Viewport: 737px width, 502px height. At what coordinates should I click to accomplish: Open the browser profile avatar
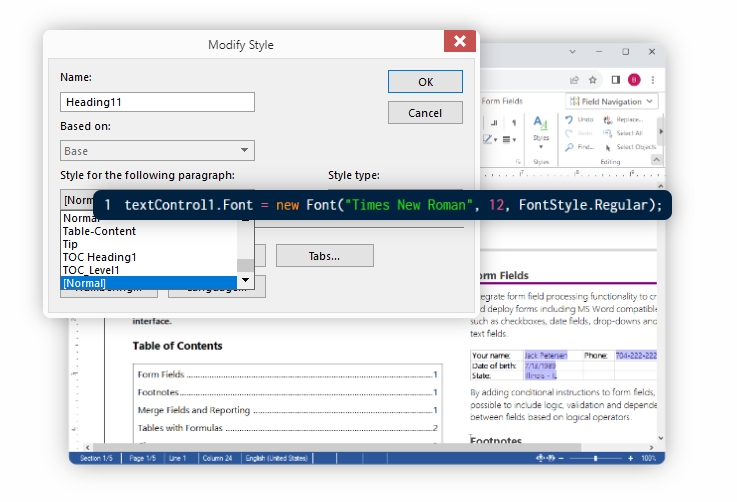point(634,80)
